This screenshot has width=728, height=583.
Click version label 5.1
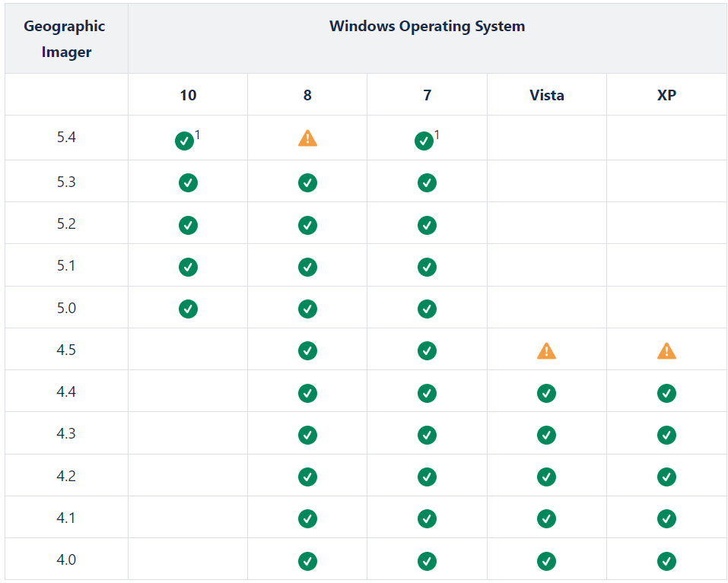pyautogui.click(x=66, y=265)
